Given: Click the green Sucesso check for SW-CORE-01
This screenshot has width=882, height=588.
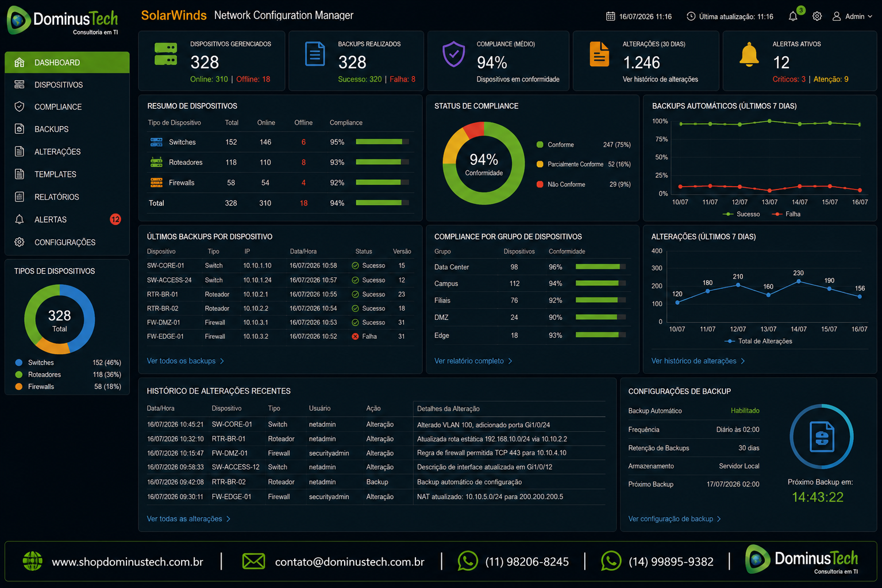Looking at the screenshot, I should pyautogui.click(x=355, y=266).
